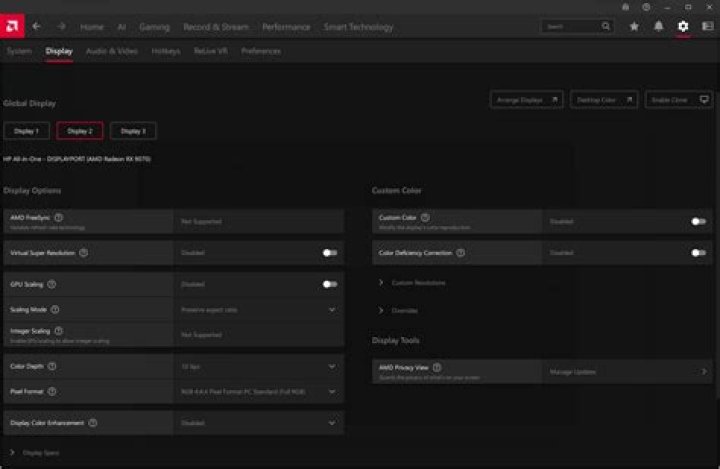Image resolution: width=720 pixels, height=469 pixels.
Task: Show AMD Privacy View help icon
Action: coord(437,367)
